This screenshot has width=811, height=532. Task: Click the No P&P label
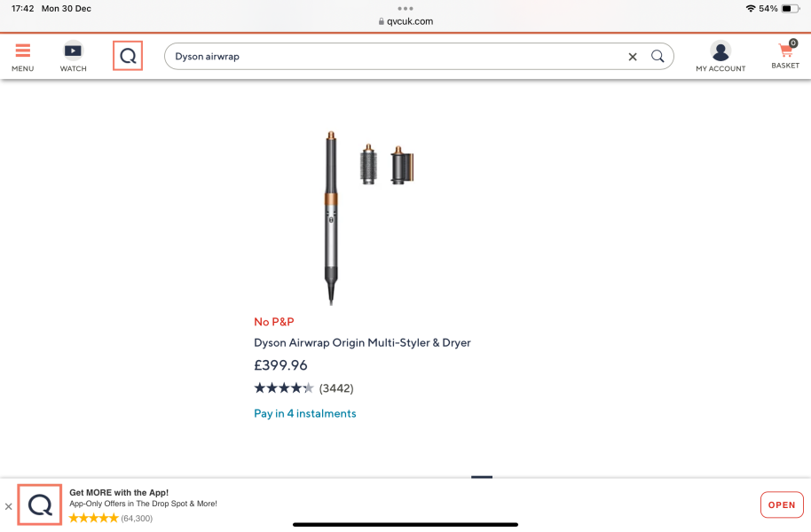273,322
